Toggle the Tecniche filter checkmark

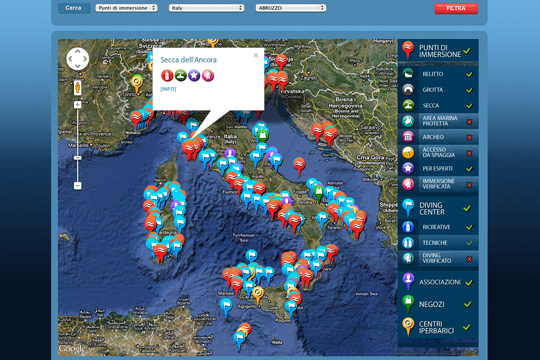pyautogui.click(x=469, y=243)
